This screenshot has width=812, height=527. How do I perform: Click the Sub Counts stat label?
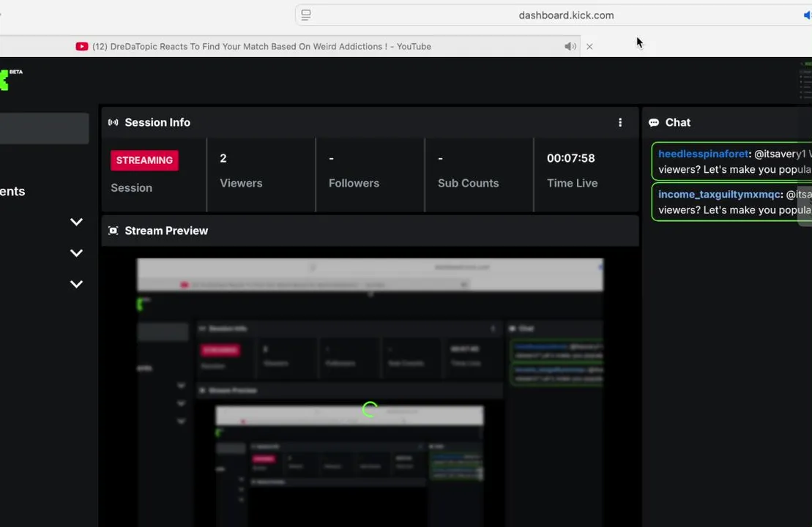pos(468,183)
